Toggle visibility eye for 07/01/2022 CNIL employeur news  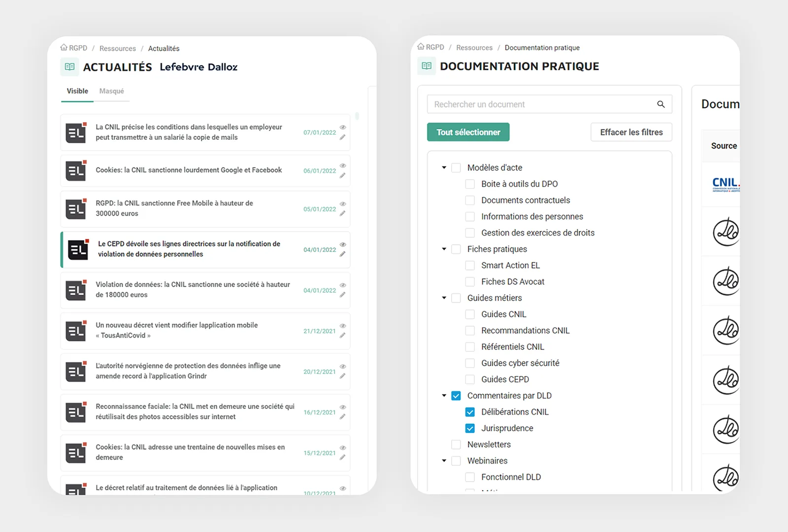pyautogui.click(x=343, y=127)
